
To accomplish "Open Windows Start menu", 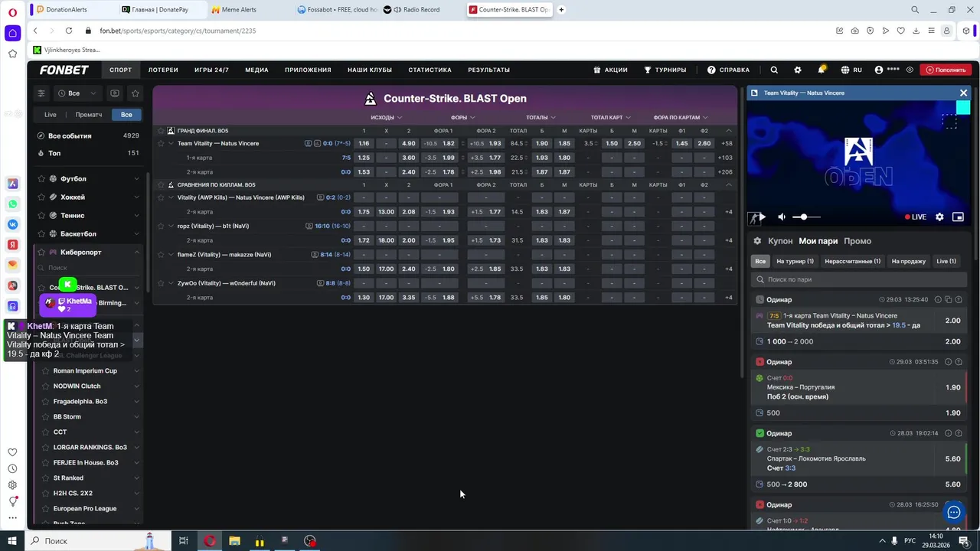I will pos(12,541).
